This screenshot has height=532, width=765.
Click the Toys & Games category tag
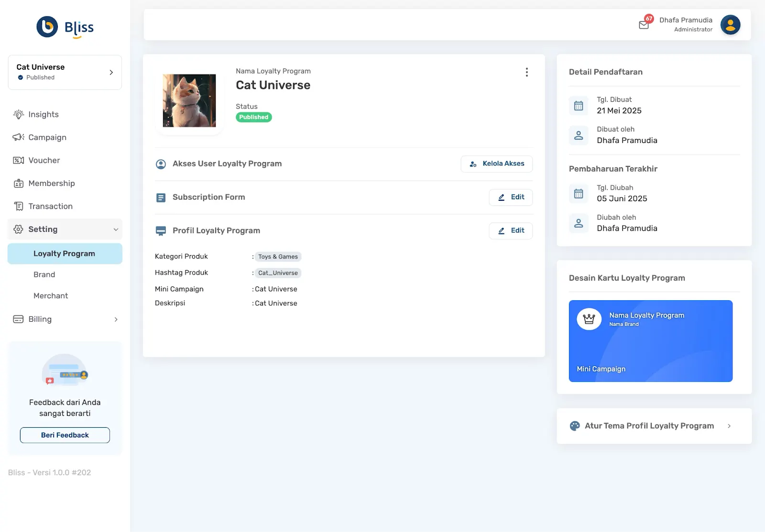click(278, 257)
